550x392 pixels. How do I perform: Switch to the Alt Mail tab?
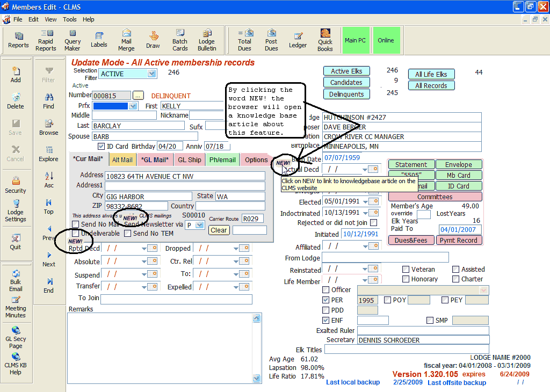tap(122, 160)
